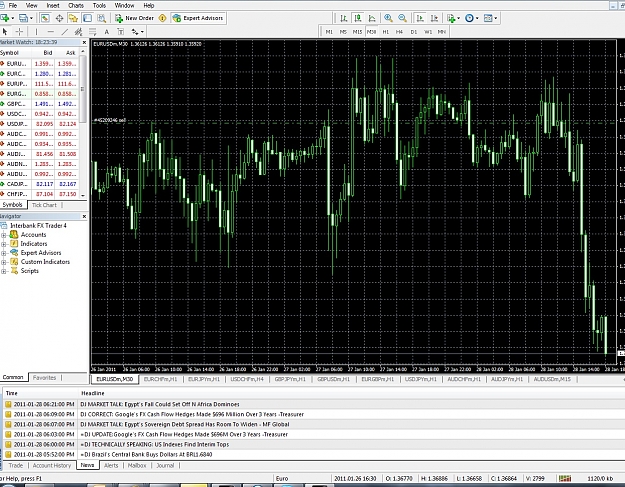Select the Fibonacci Retracement tool
This screenshot has height=487, width=625.
tap(92, 32)
